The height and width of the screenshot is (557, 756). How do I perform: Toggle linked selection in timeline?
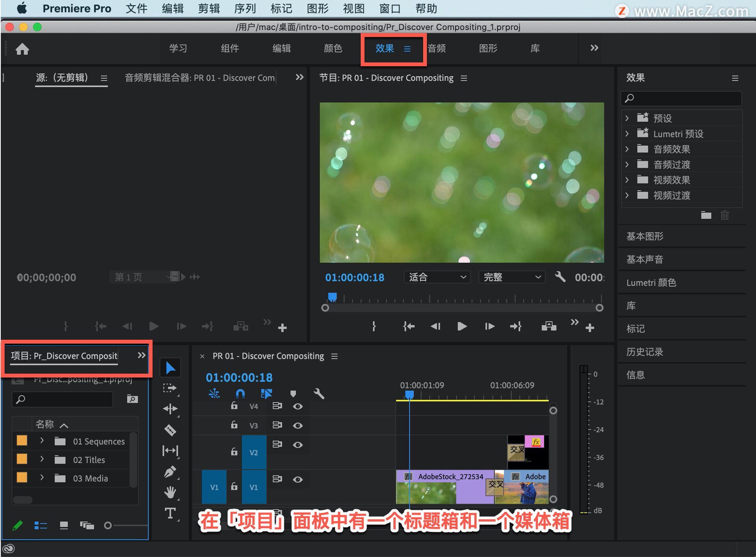pyautogui.click(x=267, y=394)
